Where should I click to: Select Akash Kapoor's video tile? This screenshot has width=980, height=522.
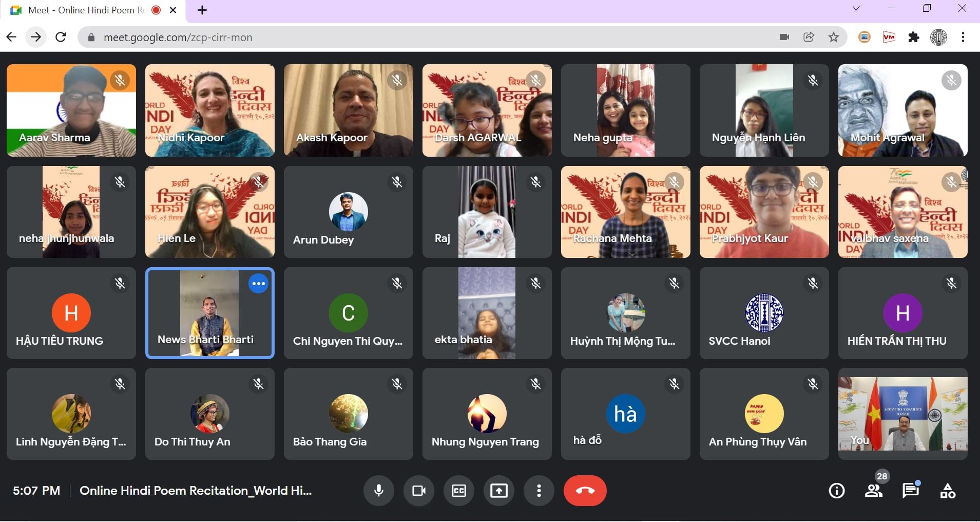point(348,110)
